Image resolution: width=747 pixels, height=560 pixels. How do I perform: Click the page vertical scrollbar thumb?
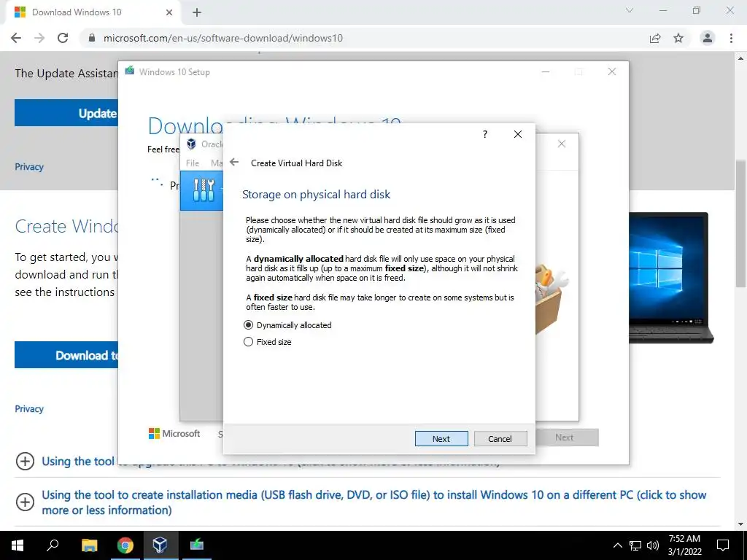[x=741, y=224]
